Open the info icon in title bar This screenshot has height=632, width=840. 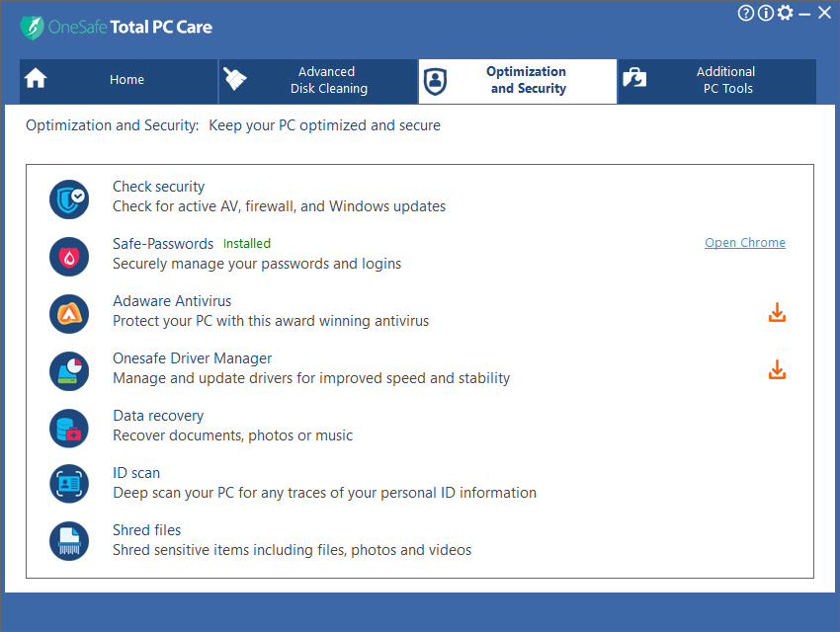click(766, 13)
